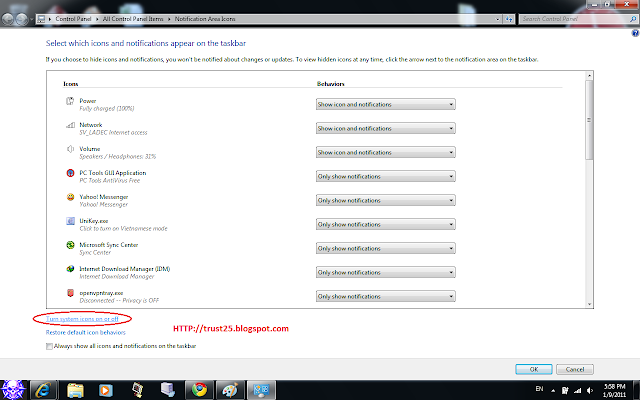Go back with the Back arrow button
Viewport: 640px width, 400px height.
7,19
